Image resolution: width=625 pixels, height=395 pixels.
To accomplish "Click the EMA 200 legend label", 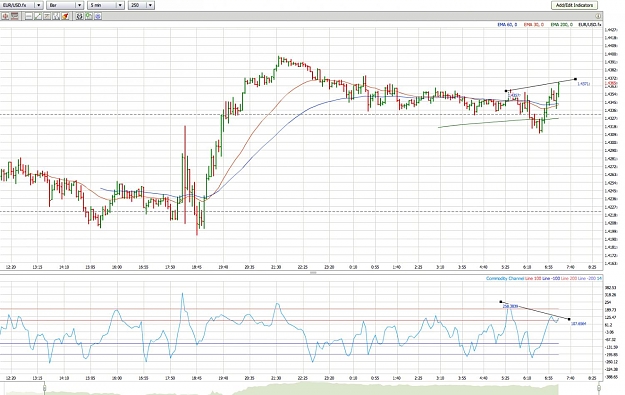I will click(x=562, y=25).
